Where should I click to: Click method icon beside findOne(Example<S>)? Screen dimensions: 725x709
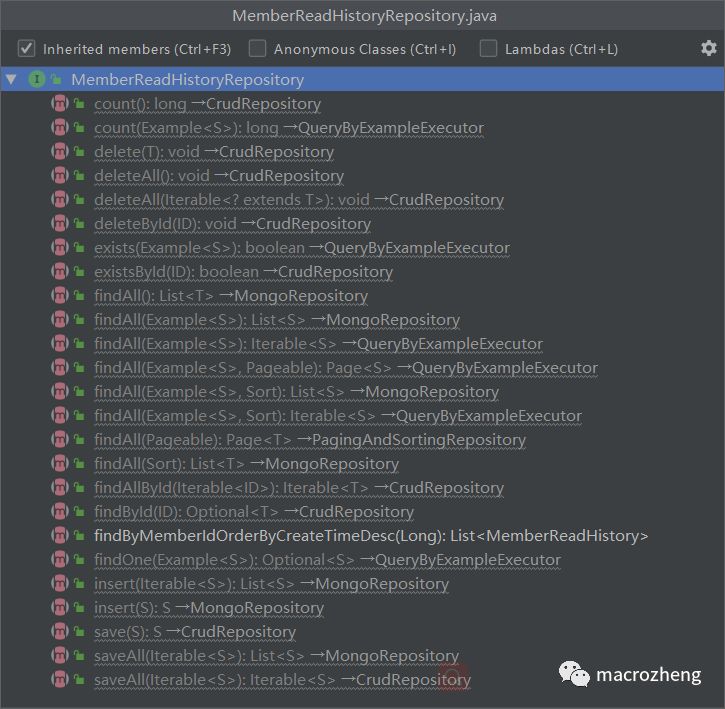(60, 560)
